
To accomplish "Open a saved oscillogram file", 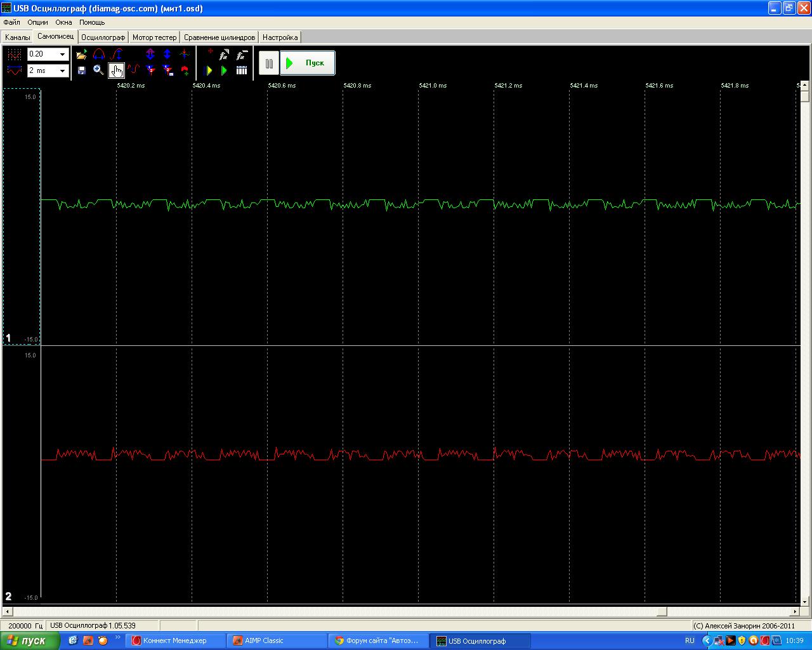I will point(81,55).
